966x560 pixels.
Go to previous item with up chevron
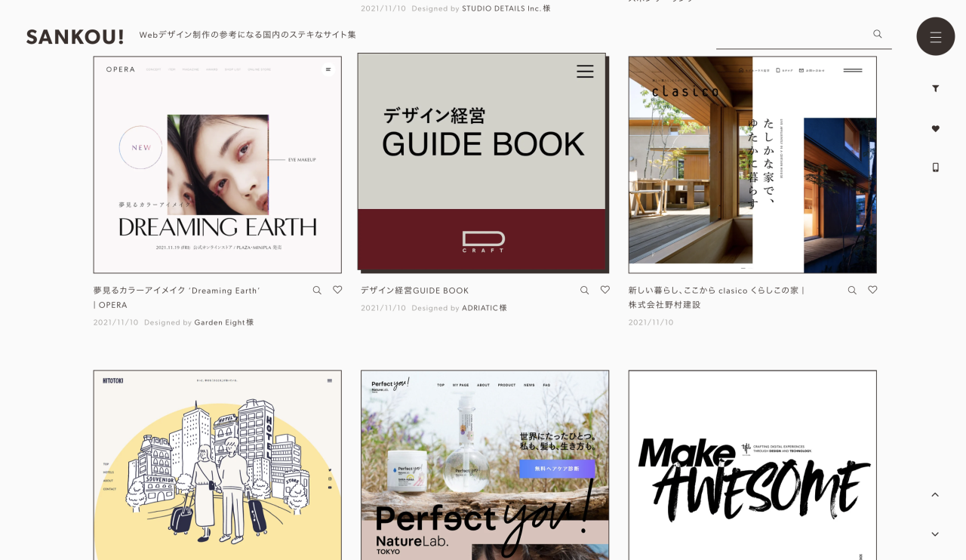coord(935,494)
